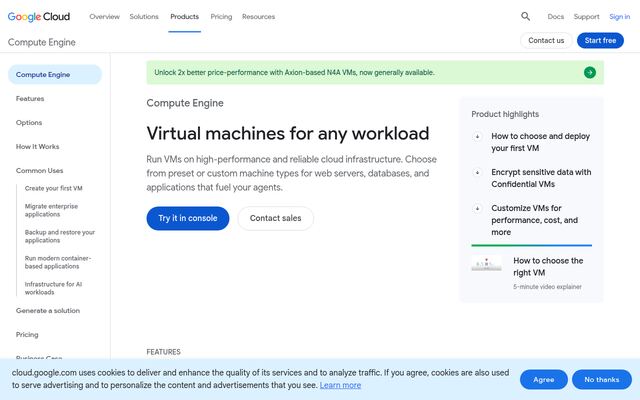640x400 pixels.
Task: Click the '5-minute video explainer' caption
Action: 547,287
